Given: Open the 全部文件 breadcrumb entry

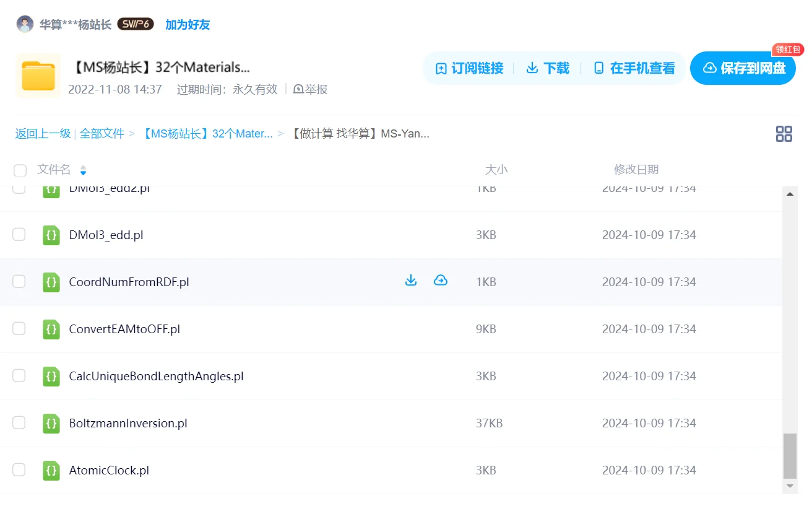Looking at the screenshot, I should 103,133.
